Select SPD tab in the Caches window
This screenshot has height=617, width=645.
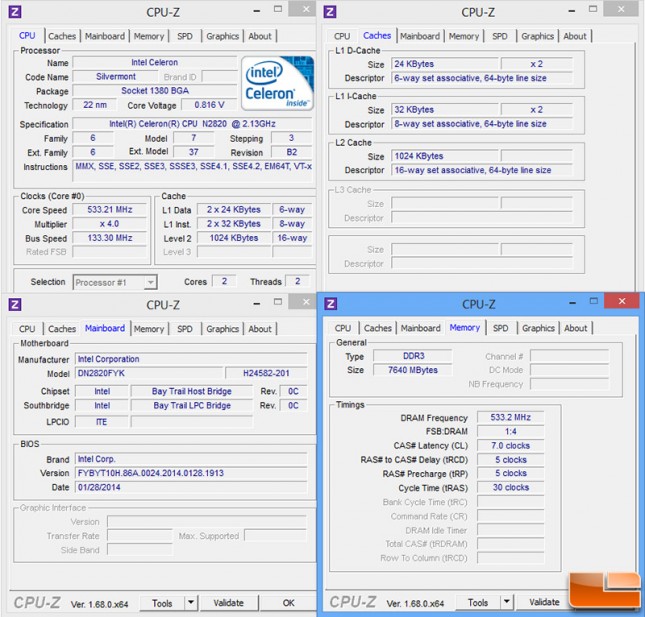[x=500, y=36]
